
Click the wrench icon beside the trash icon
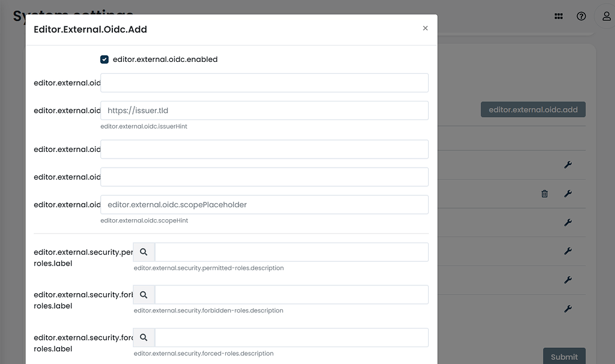tap(568, 193)
